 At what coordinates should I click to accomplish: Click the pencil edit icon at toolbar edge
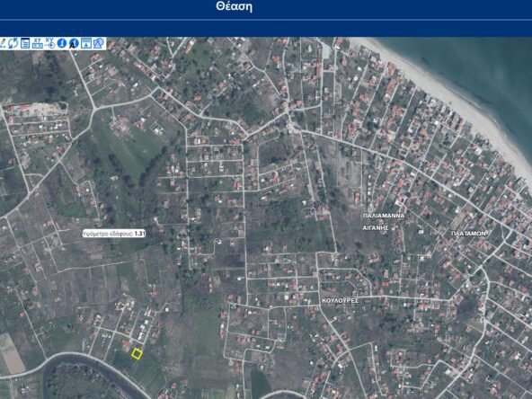point(3,43)
